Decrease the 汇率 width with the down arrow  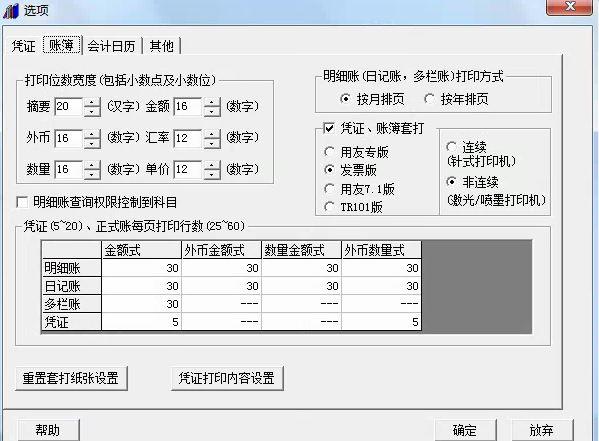click(x=212, y=143)
